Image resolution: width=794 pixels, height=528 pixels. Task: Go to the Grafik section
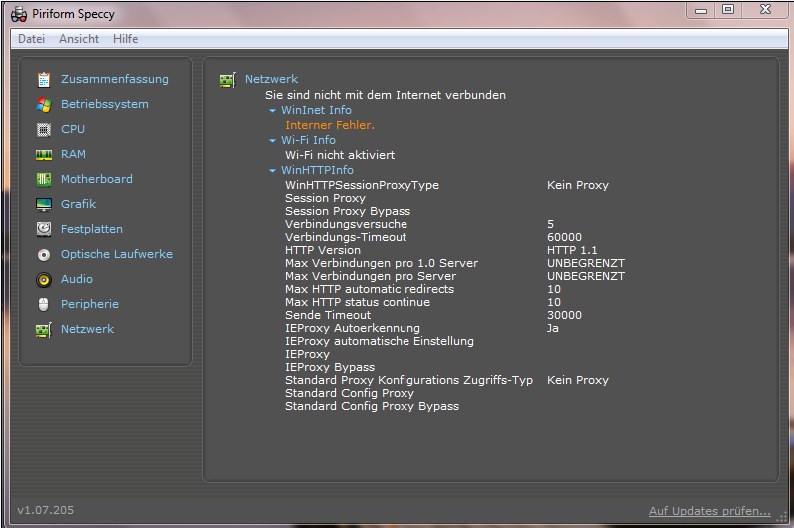tap(78, 204)
